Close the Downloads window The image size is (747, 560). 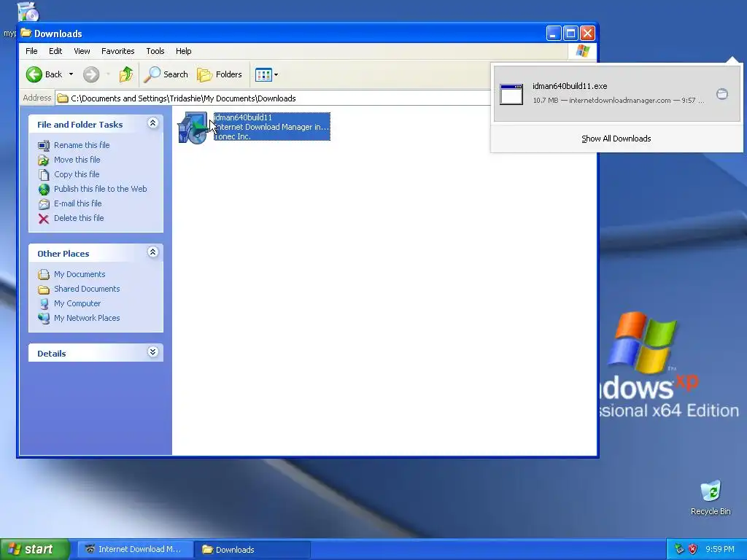click(x=587, y=34)
